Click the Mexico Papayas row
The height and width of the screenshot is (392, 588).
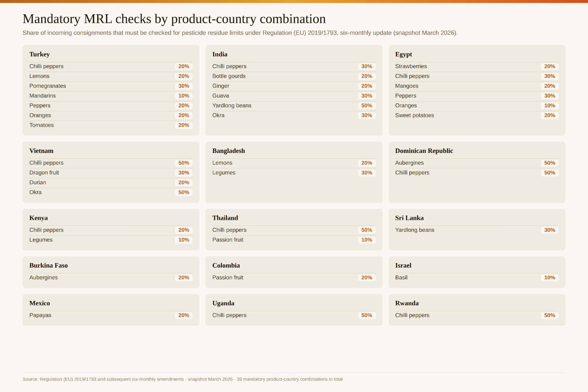click(111, 315)
